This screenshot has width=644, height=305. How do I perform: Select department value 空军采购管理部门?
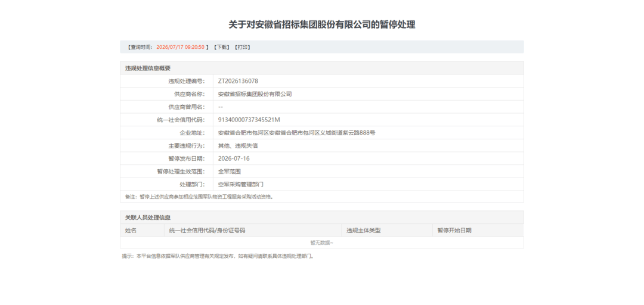tap(241, 184)
